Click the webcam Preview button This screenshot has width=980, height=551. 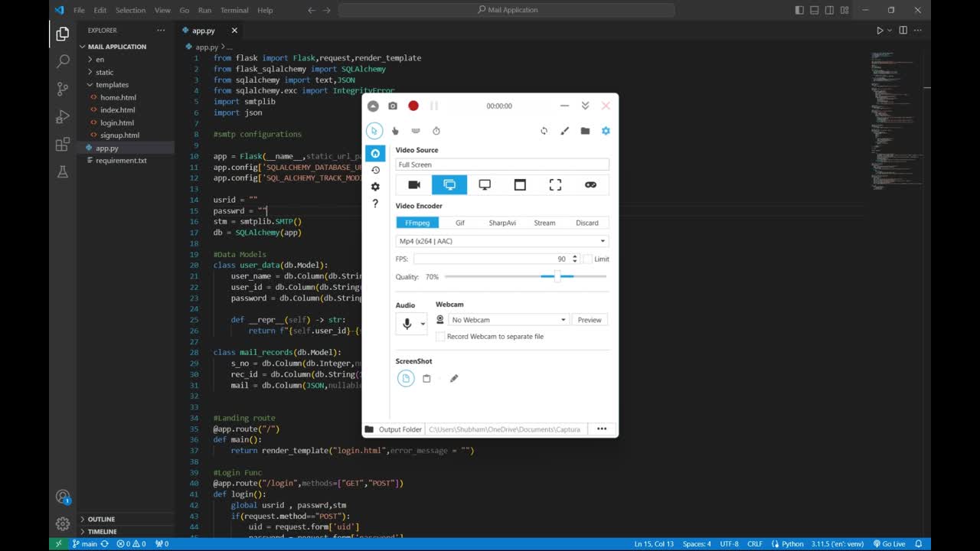tap(590, 320)
